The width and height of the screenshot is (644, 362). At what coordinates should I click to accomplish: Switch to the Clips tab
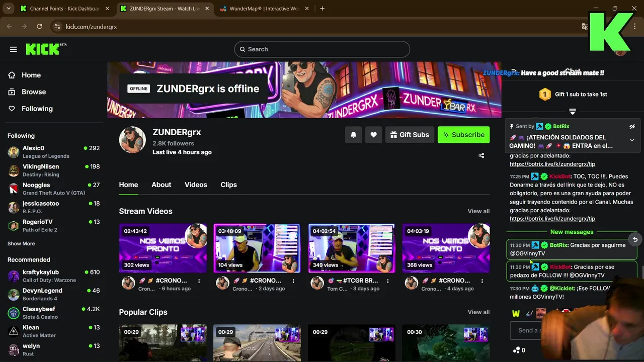(228, 185)
